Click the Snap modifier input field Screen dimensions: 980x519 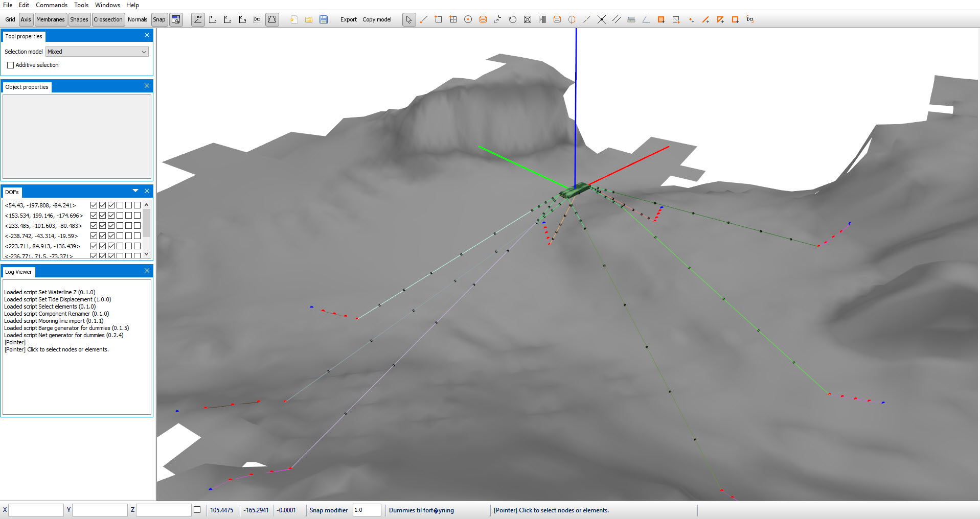[367, 510]
